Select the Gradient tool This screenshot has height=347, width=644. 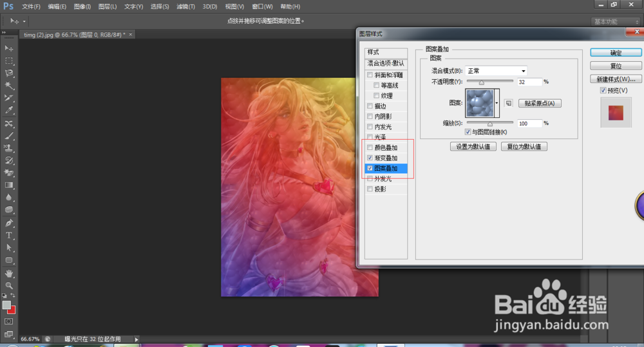click(8, 185)
